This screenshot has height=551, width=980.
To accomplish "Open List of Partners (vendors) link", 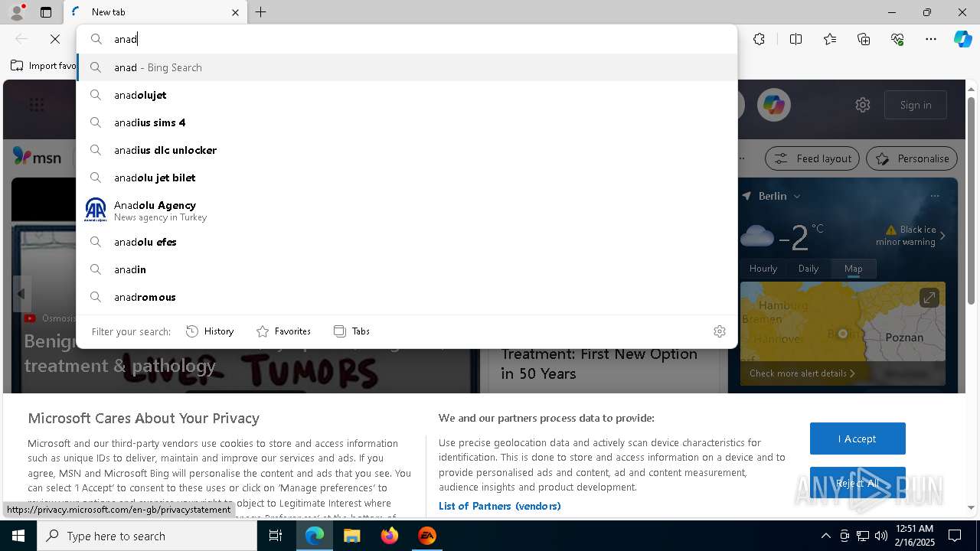I will tap(500, 506).
